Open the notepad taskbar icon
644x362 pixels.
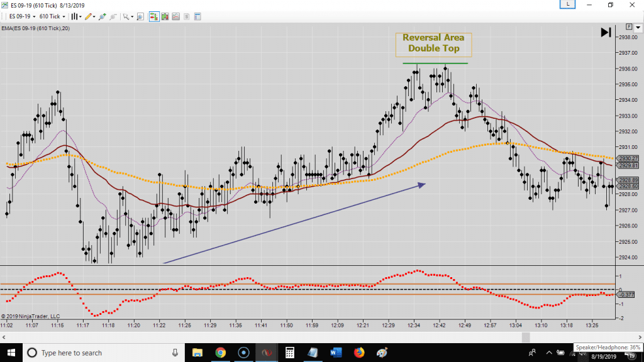(x=313, y=353)
